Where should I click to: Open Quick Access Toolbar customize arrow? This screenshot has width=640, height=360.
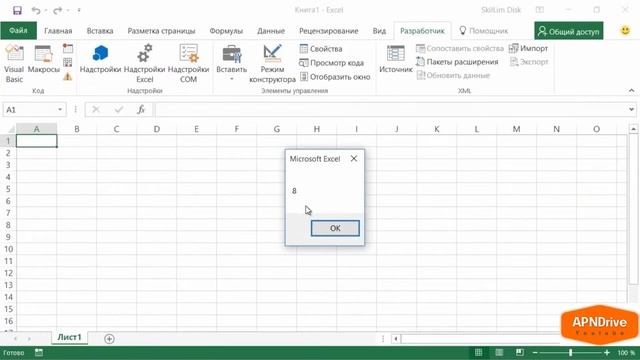click(79, 10)
